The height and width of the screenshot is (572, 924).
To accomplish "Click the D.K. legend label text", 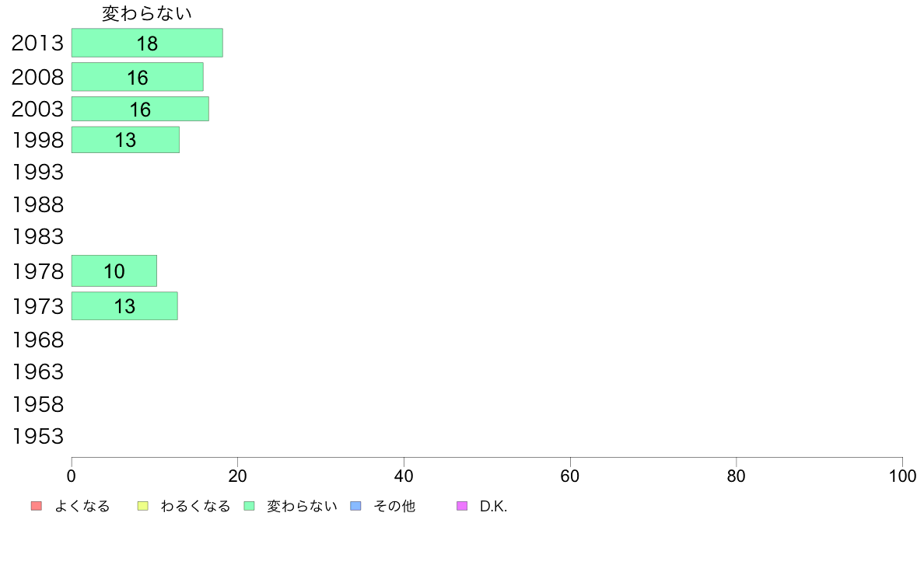I will click(493, 507).
